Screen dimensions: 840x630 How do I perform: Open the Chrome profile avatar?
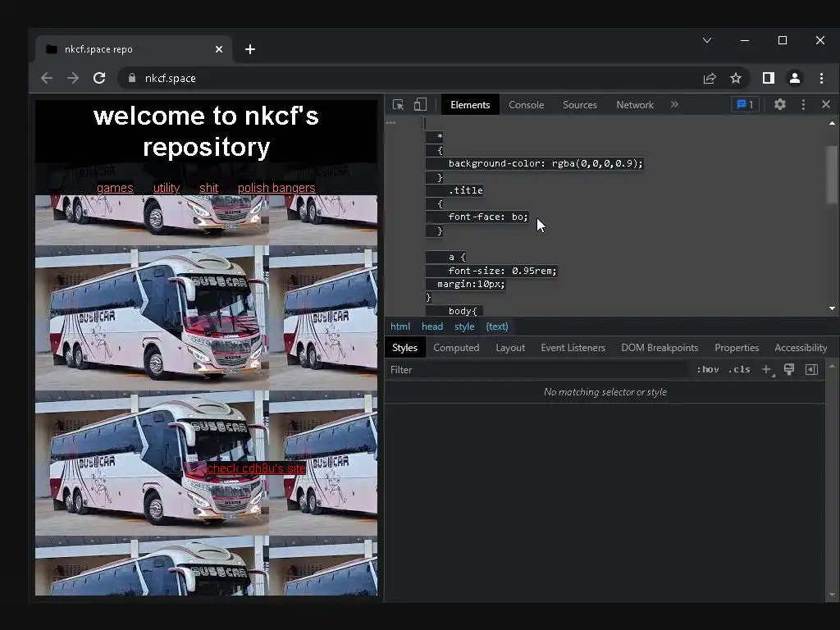coord(794,78)
